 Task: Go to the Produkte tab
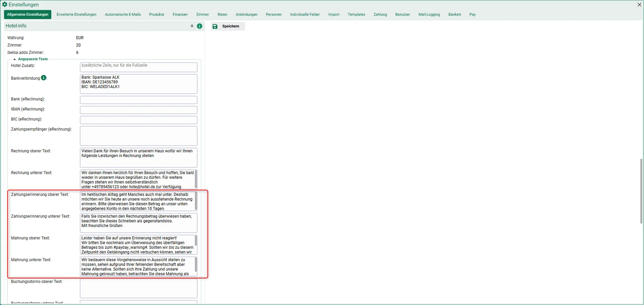tap(157, 14)
